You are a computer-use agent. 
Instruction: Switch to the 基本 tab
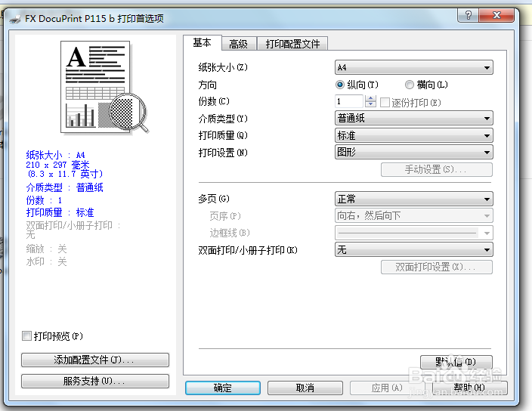203,43
